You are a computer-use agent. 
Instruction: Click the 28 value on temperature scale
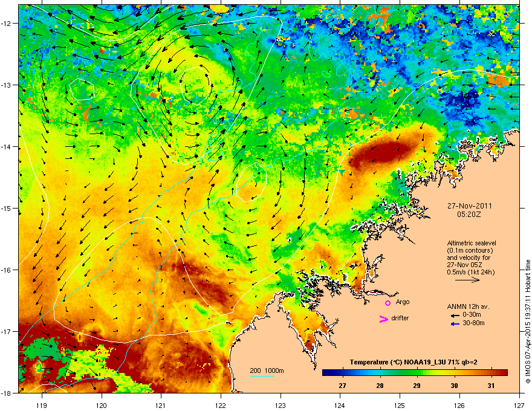pyautogui.click(x=380, y=386)
